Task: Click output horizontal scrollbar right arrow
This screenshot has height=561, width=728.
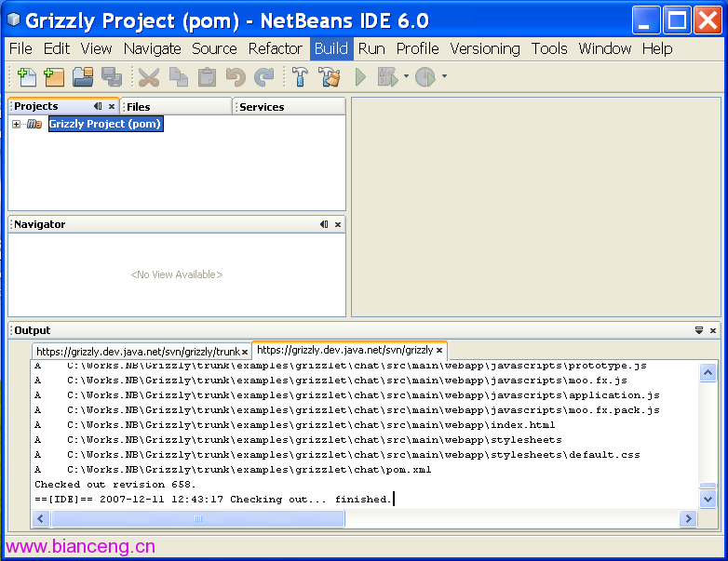Action: tap(689, 518)
